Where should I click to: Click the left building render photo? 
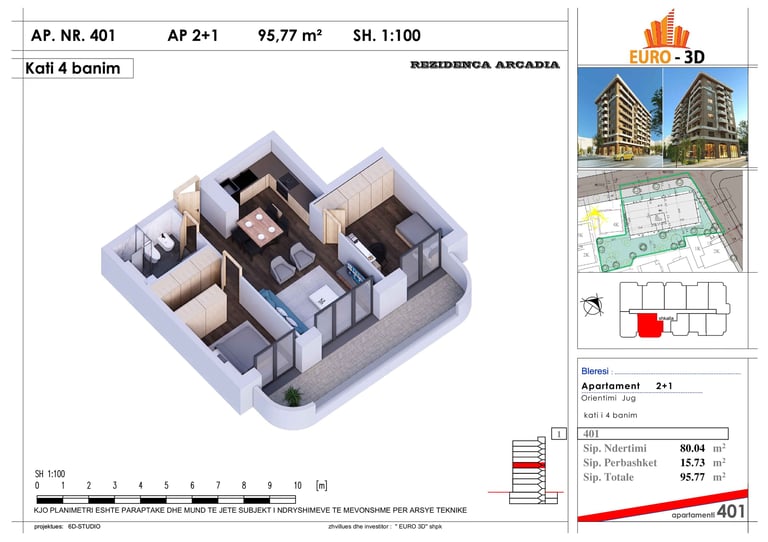click(620, 118)
